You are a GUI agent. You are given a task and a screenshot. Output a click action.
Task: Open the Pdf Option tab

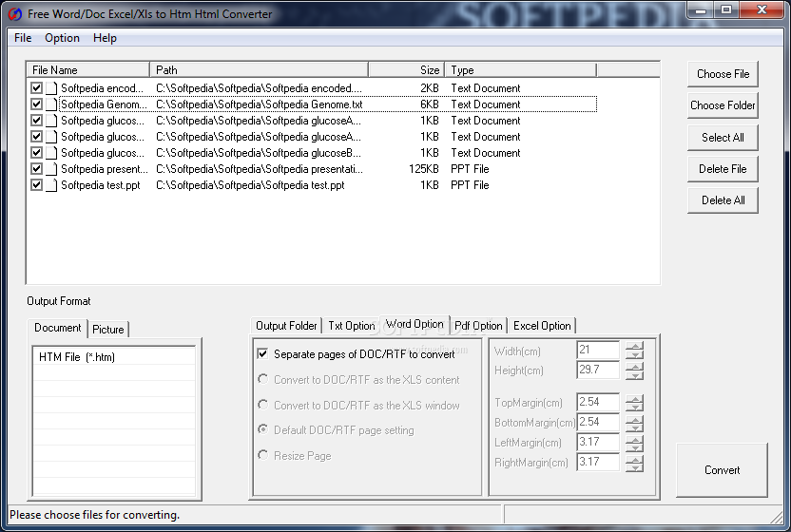pyautogui.click(x=478, y=326)
